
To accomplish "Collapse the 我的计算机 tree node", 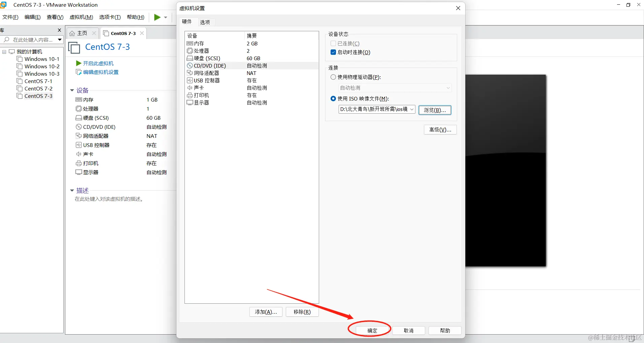I will [x=4, y=52].
